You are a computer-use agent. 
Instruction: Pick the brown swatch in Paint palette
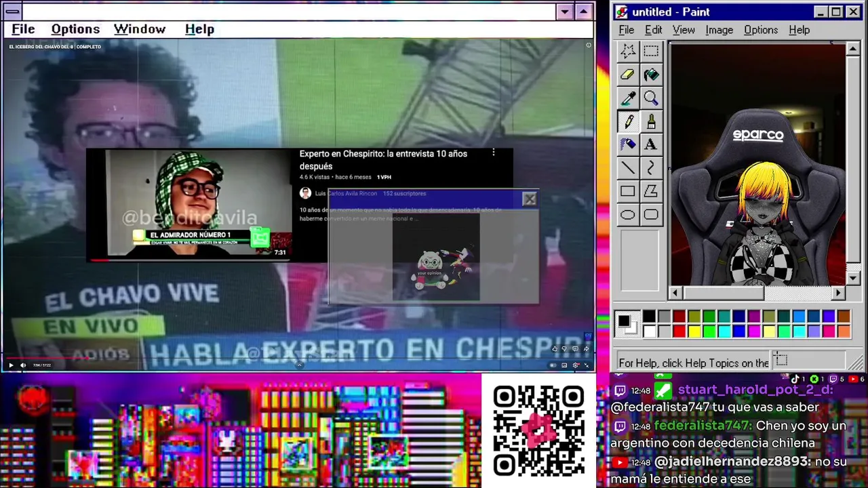tap(844, 317)
